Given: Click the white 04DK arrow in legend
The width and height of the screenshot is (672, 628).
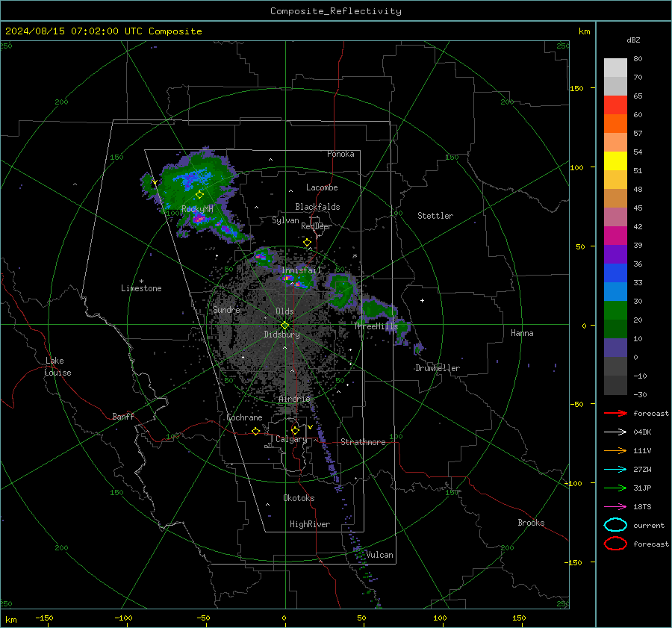Looking at the screenshot, I should click(x=615, y=432).
